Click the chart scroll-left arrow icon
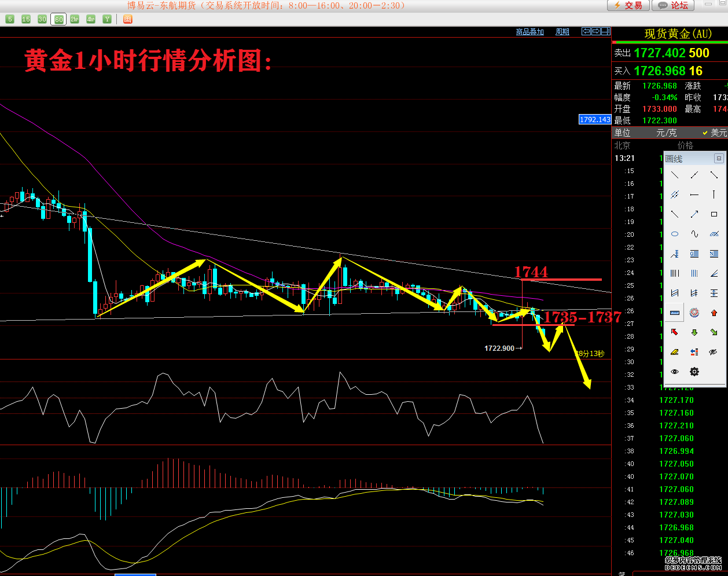The width and height of the screenshot is (728, 576). coord(586,31)
